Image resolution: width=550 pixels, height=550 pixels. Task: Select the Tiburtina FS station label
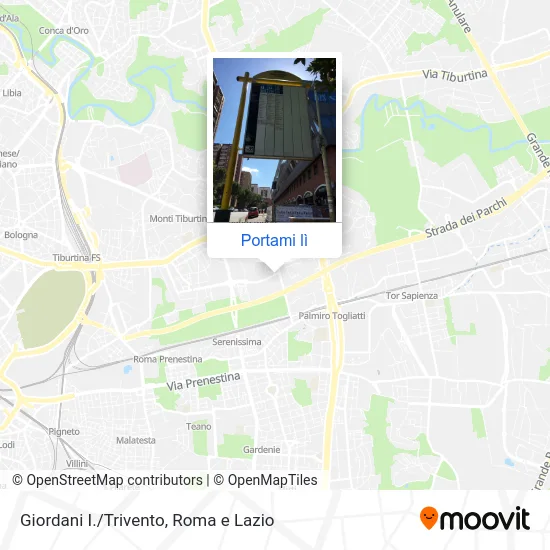pos(76,258)
